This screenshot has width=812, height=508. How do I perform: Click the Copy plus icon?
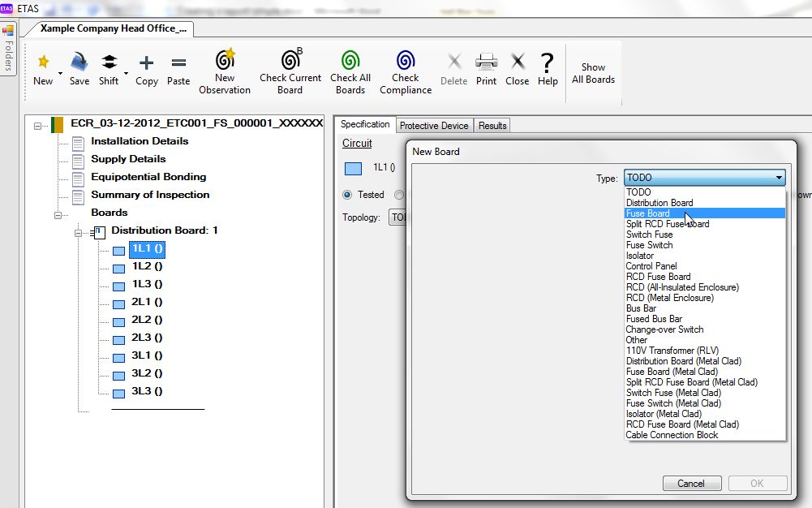[x=147, y=62]
